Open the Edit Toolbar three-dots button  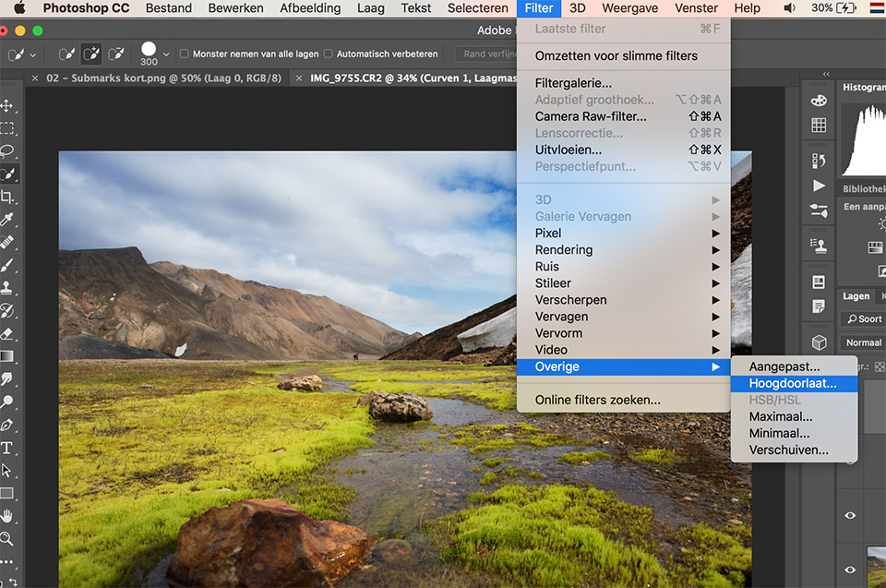pos(6,562)
